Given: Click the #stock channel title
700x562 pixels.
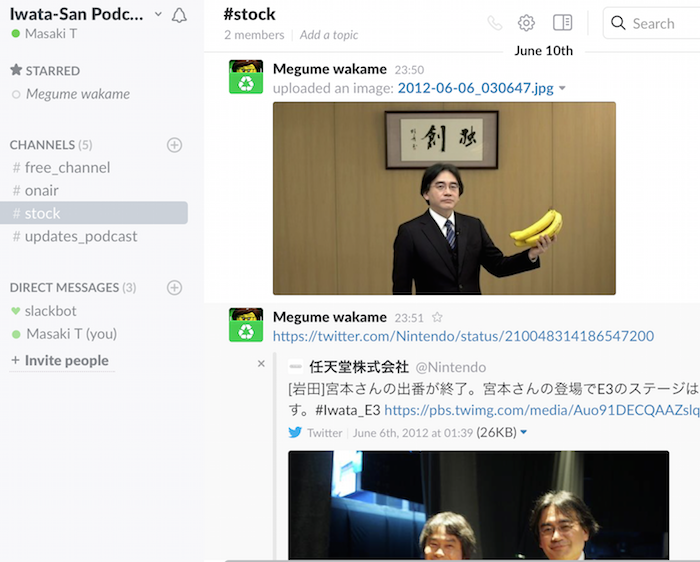Looking at the screenshot, I should pos(249,14).
